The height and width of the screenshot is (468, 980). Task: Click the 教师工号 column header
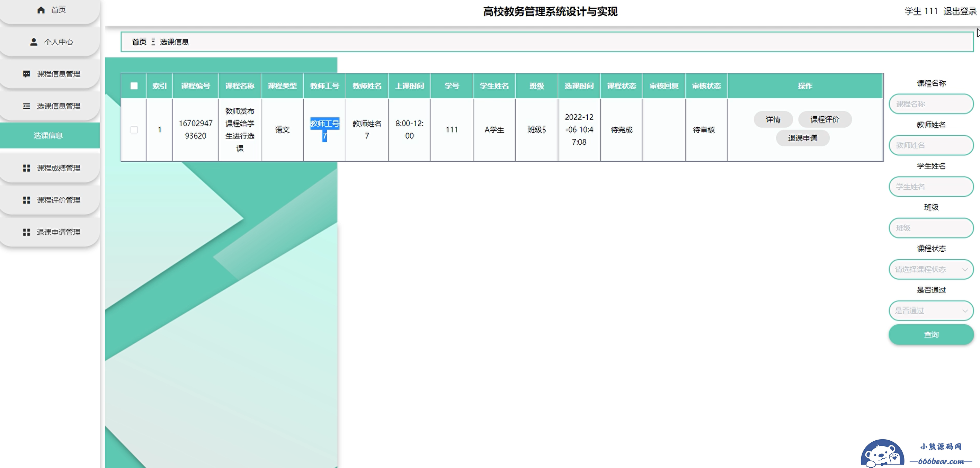tap(324, 86)
